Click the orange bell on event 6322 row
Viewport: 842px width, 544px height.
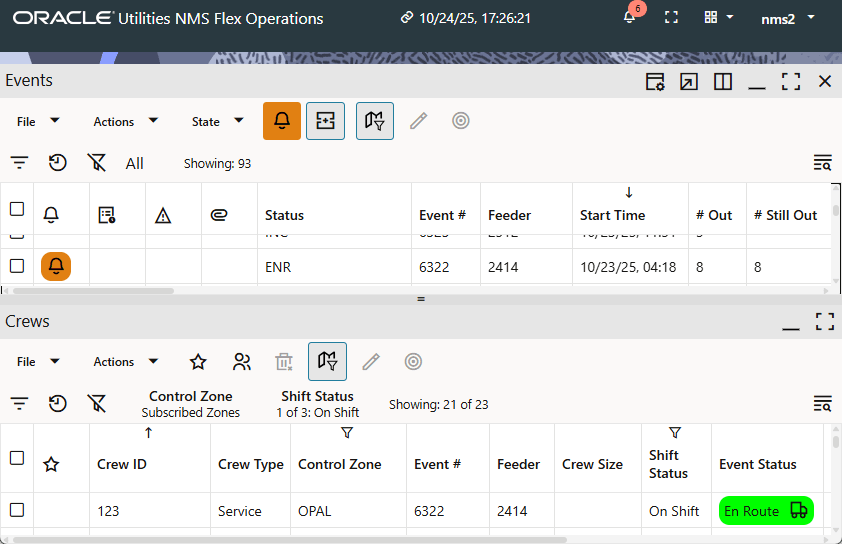point(56,266)
